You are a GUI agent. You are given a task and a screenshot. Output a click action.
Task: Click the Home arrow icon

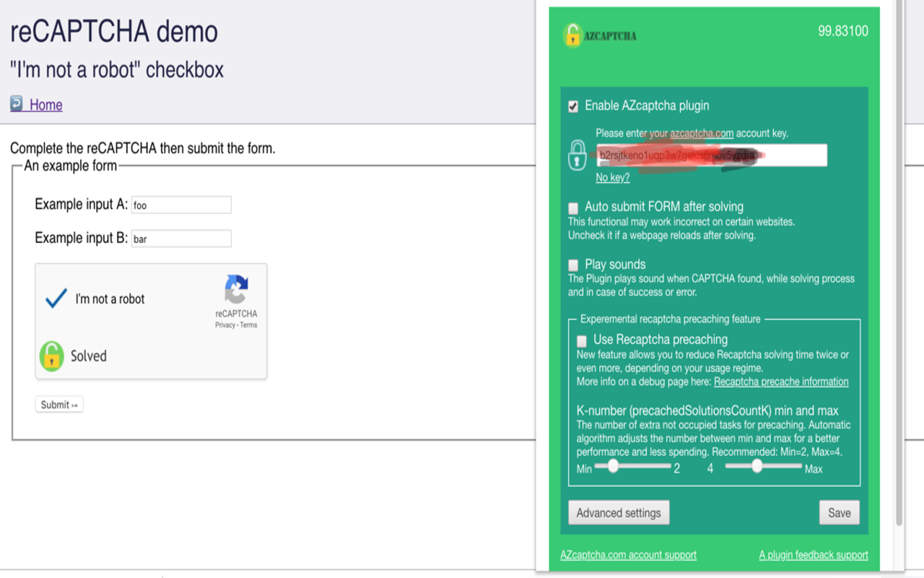17,103
